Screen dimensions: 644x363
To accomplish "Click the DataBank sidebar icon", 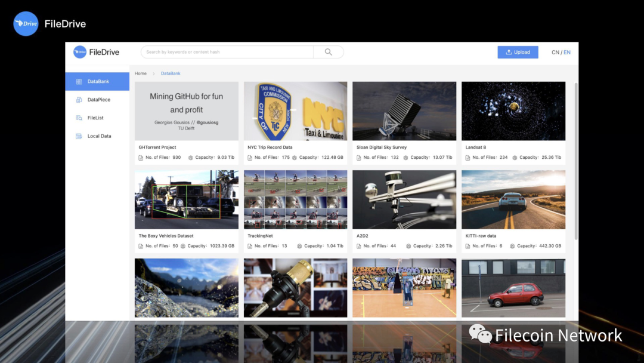I will (x=79, y=81).
